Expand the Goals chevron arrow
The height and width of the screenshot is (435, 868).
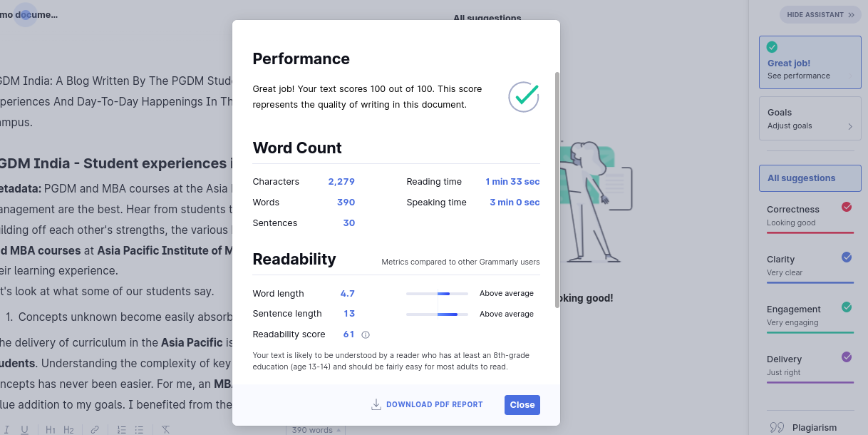coord(849,126)
